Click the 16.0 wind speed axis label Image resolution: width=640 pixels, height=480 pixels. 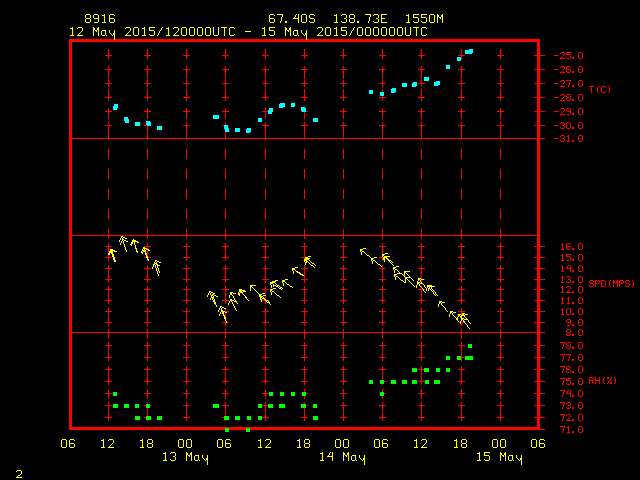pos(572,247)
